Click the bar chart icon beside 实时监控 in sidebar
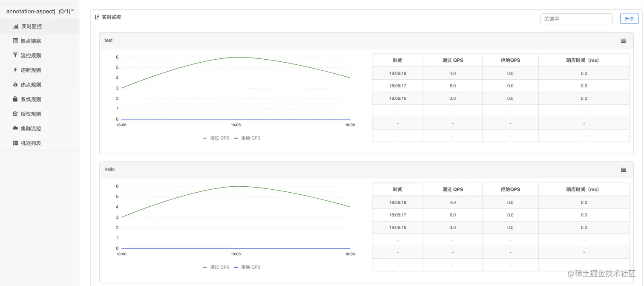Image resolution: width=644 pixels, height=286 pixels. pyautogui.click(x=15, y=26)
